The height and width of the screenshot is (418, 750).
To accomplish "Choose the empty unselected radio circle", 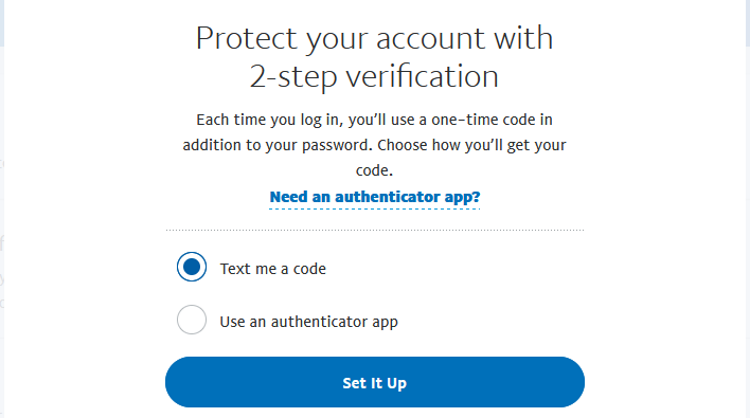I will pyautogui.click(x=191, y=321).
